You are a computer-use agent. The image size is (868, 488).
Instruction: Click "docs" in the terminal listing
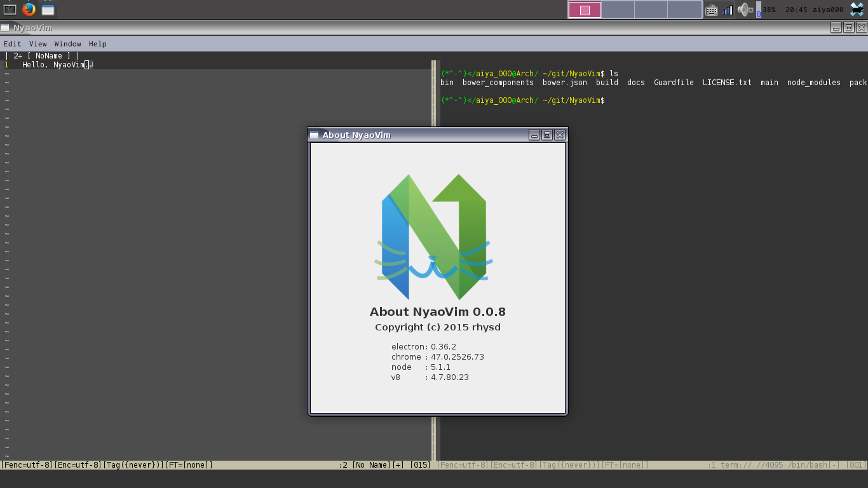click(x=636, y=83)
